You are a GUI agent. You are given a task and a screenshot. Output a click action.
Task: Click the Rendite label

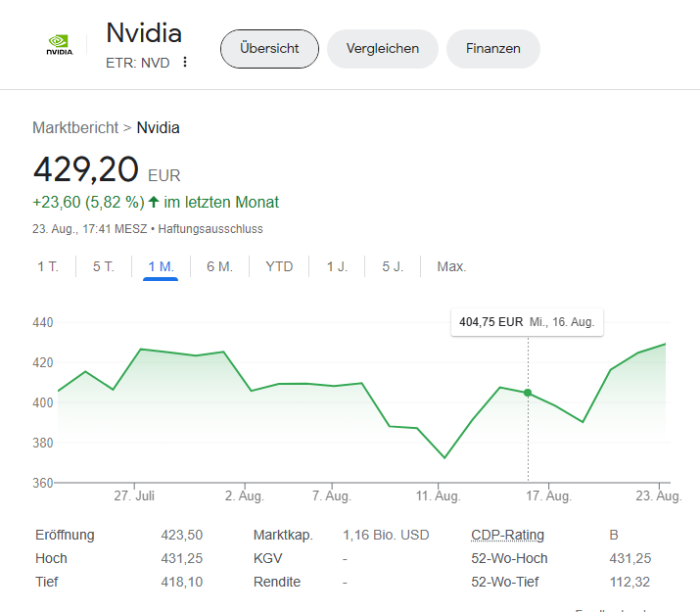pos(277,582)
